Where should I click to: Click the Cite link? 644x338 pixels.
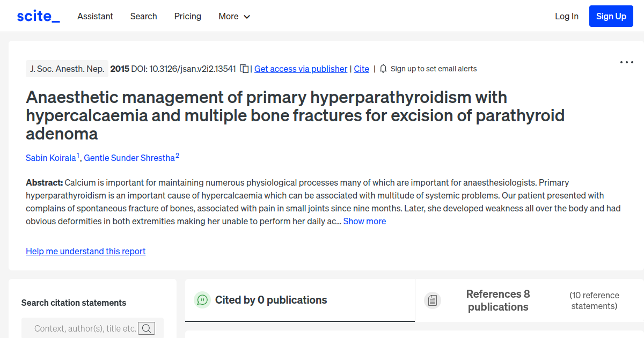click(361, 69)
